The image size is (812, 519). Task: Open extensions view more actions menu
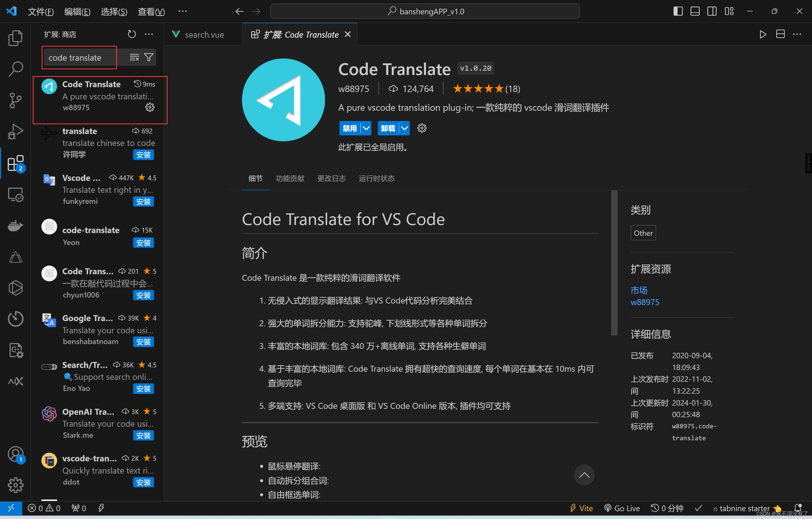click(x=149, y=34)
